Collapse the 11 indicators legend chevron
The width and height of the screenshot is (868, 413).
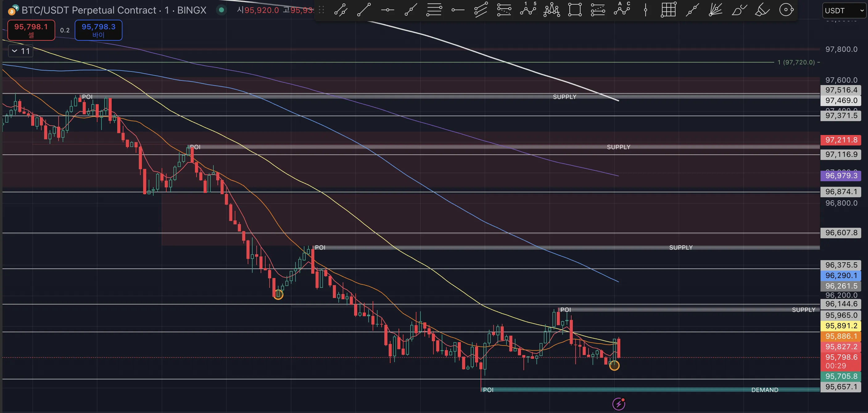(x=14, y=51)
